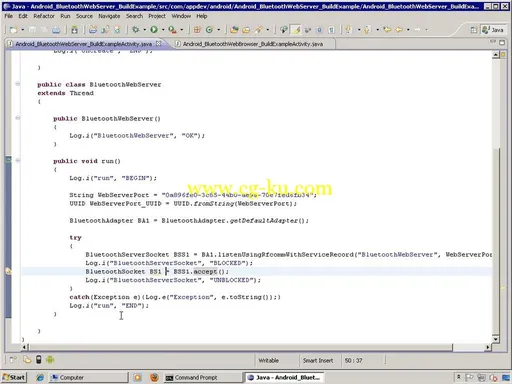This screenshot has height=384, width=512.
Task: Open the Search menu
Action: pos(134,16)
